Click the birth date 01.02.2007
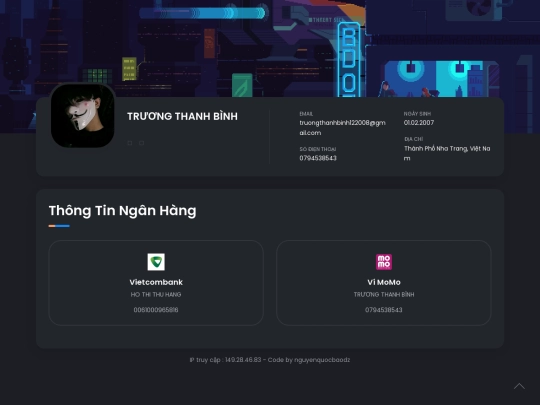The height and width of the screenshot is (405, 540). click(x=419, y=123)
